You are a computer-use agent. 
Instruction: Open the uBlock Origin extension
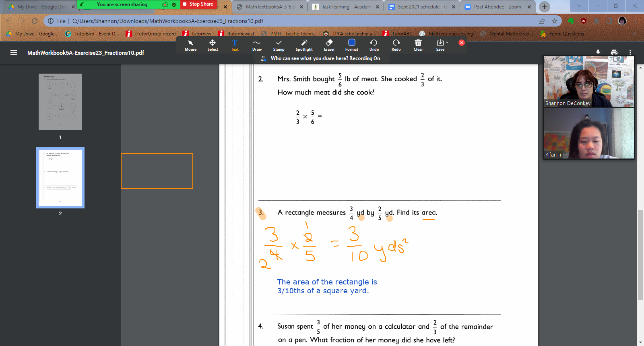(584, 21)
